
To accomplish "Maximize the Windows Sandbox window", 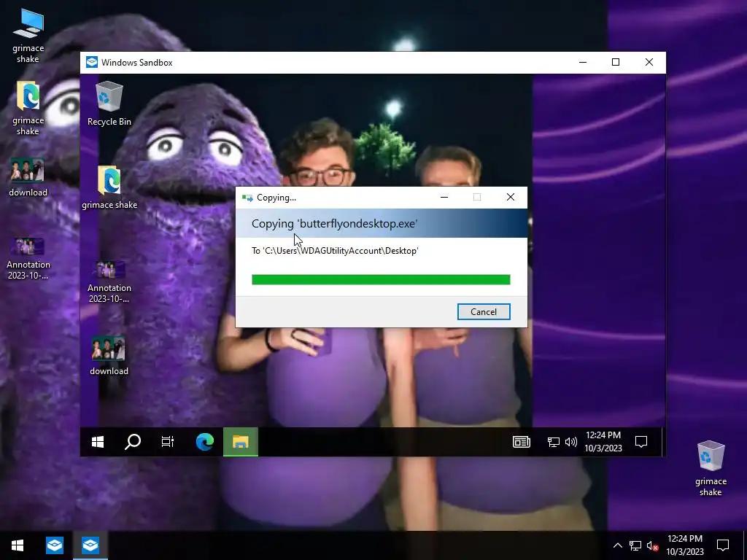I will pos(616,63).
